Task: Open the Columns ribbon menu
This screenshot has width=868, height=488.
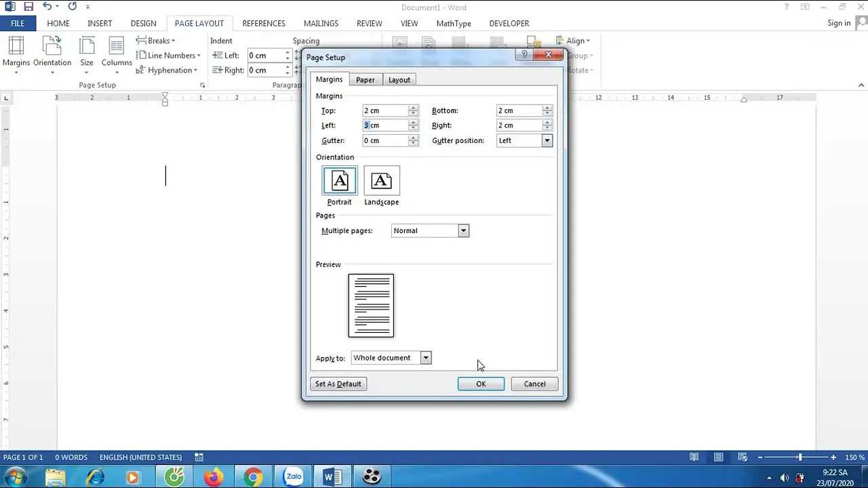Action: tap(117, 54)
